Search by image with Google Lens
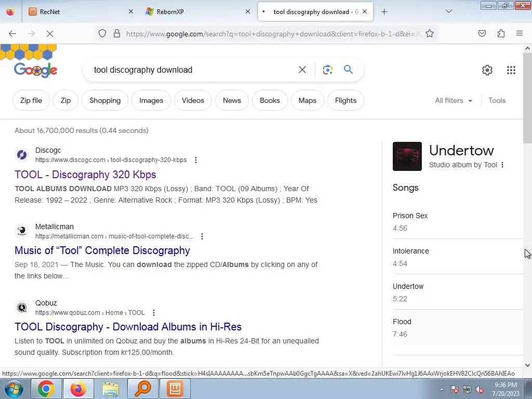Image resolution: width=532 pixels, height=399 pixels. pos(327,70)
